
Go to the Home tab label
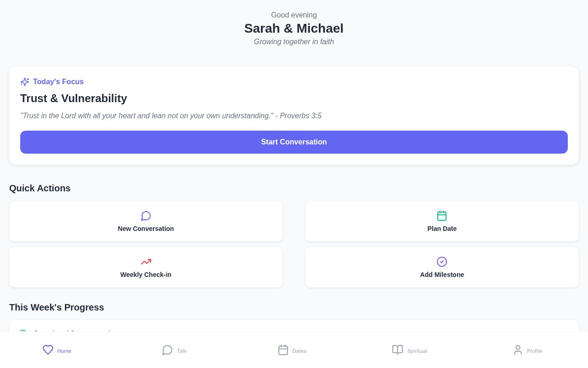[64, 351]
